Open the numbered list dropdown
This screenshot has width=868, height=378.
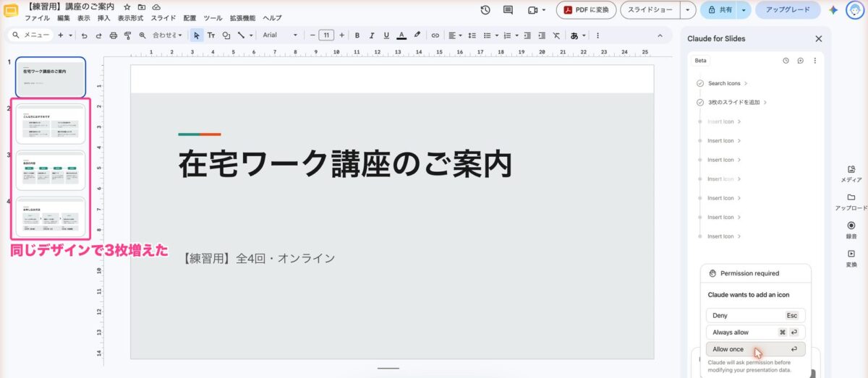[x=510, y=35]
